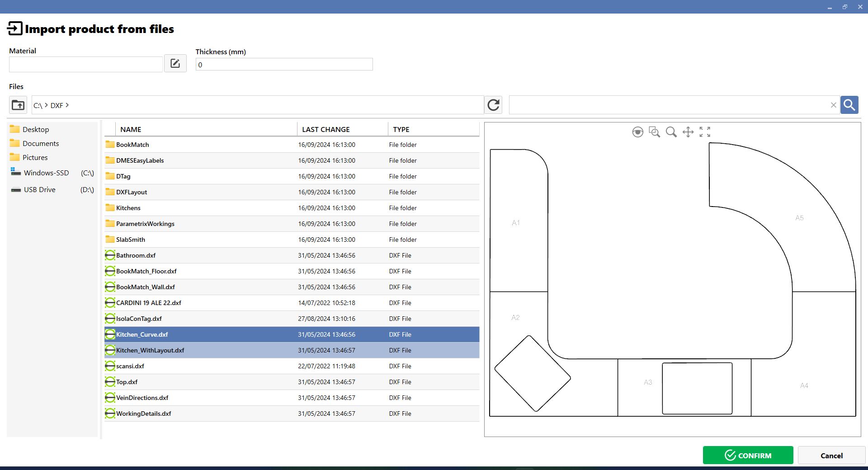The width and height of the screenshot is (868, 470).
Task: Select CARDINI 19 ALE 22.dxf
Action: (x=292, y=303)
